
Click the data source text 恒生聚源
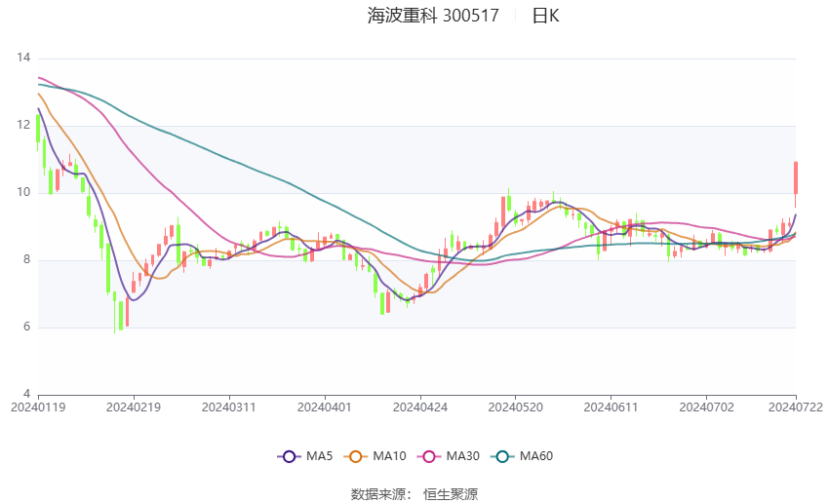451,494
